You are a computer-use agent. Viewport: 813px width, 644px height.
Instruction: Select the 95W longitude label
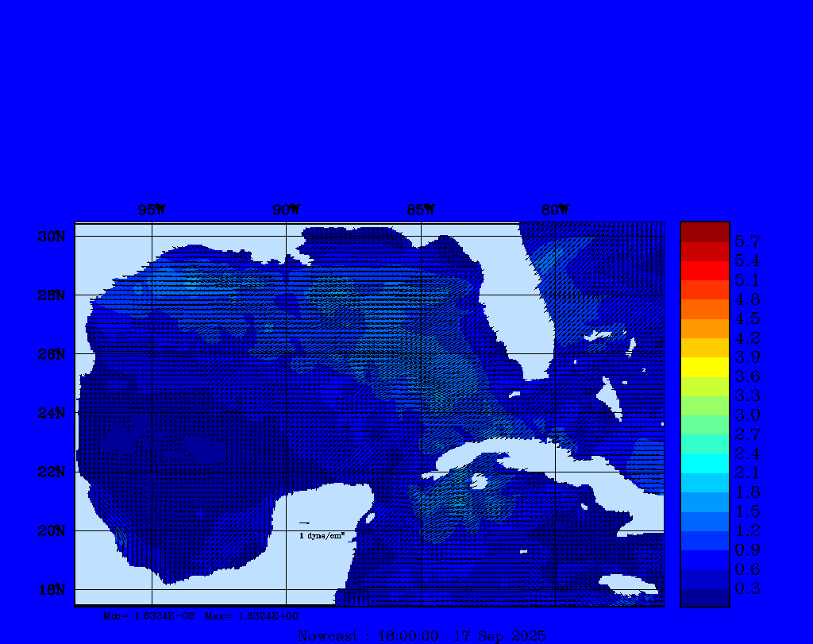point(152,210)
